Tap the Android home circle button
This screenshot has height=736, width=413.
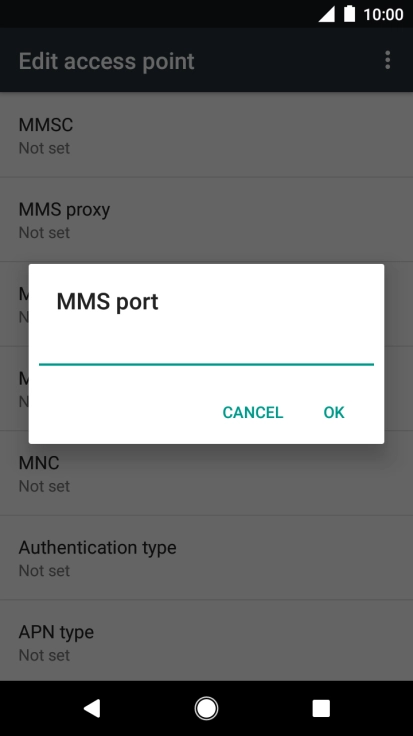tap(206, 708)
